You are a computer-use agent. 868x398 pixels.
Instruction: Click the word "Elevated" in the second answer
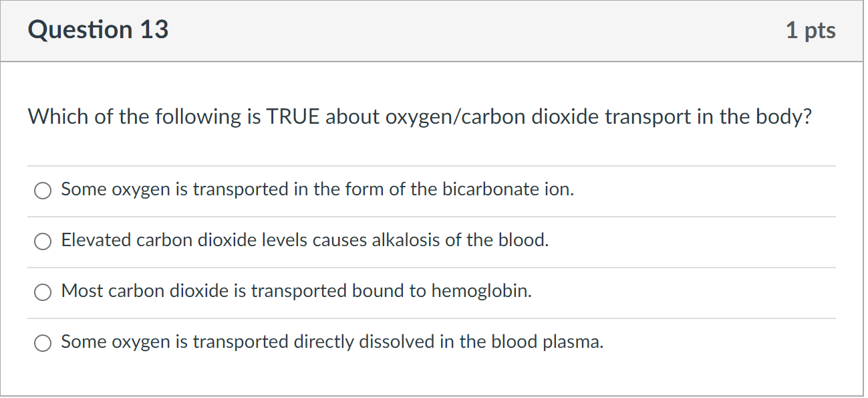click(x=96, y=241)
